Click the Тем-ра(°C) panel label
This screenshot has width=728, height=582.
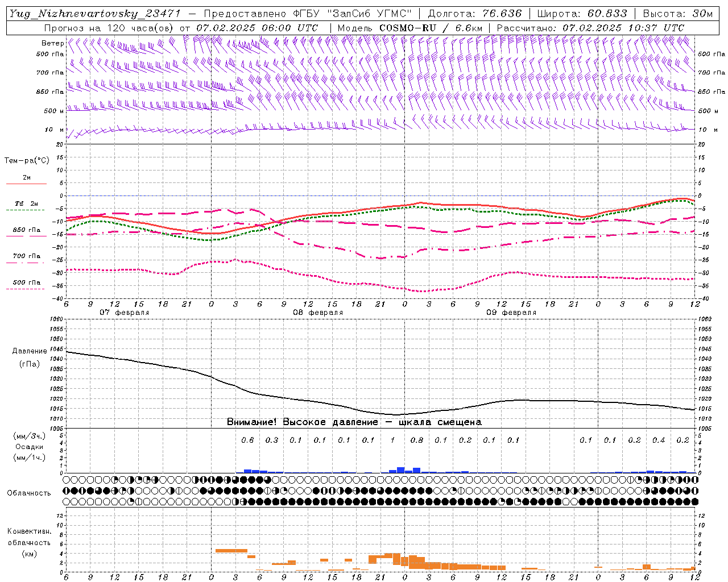coord(27,161)
